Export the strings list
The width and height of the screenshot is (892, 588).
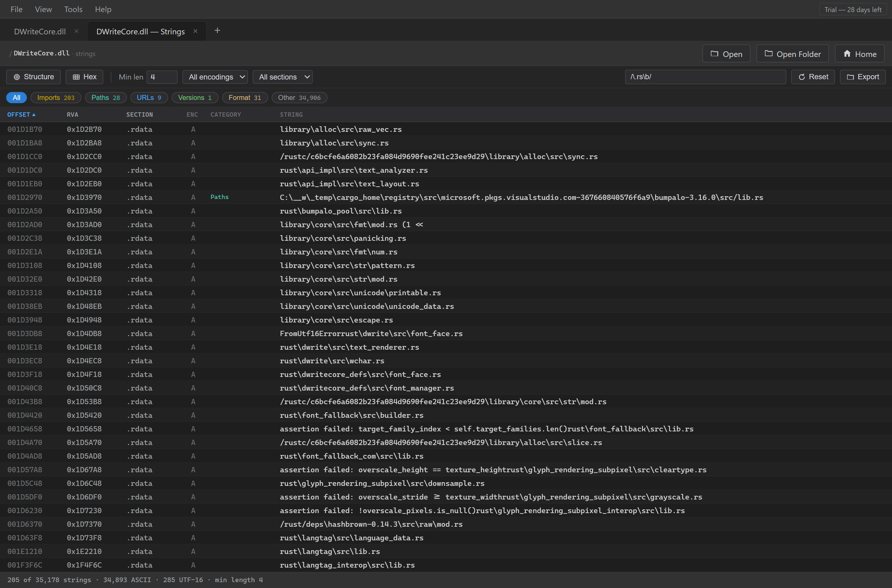(863, 77)
